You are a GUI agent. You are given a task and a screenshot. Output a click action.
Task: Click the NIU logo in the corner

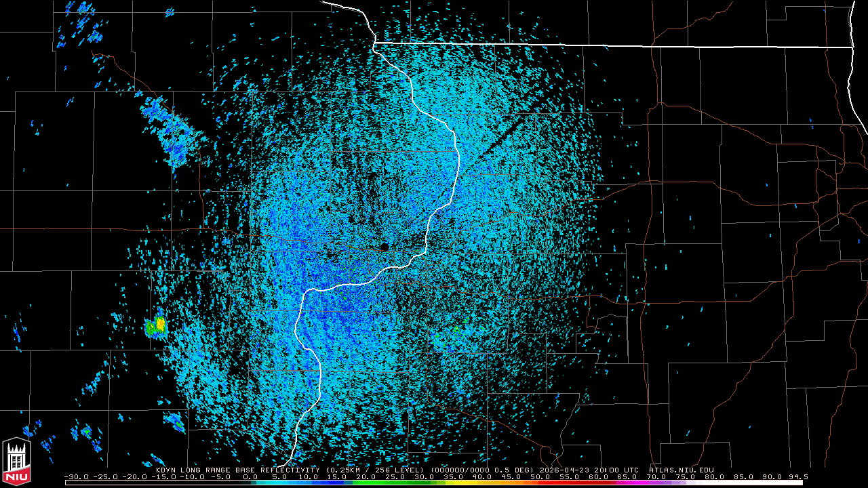pos(16,462)
